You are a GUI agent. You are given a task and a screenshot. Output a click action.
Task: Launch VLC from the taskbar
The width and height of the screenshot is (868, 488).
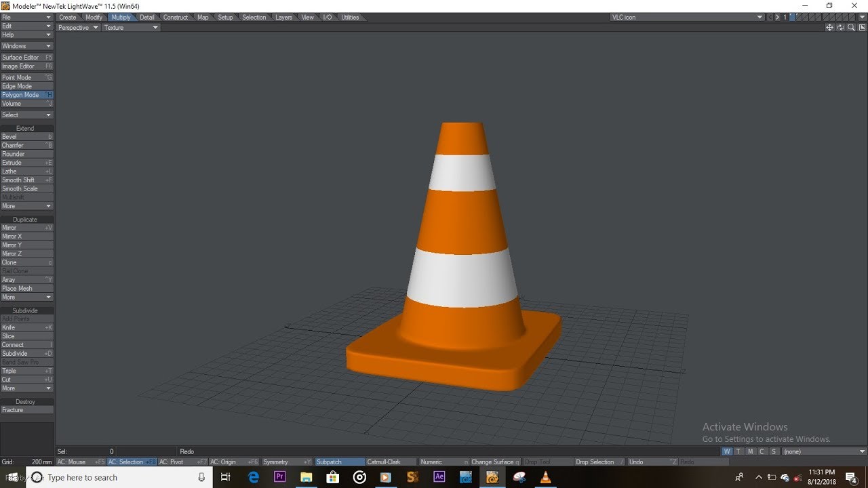point(545,476)
